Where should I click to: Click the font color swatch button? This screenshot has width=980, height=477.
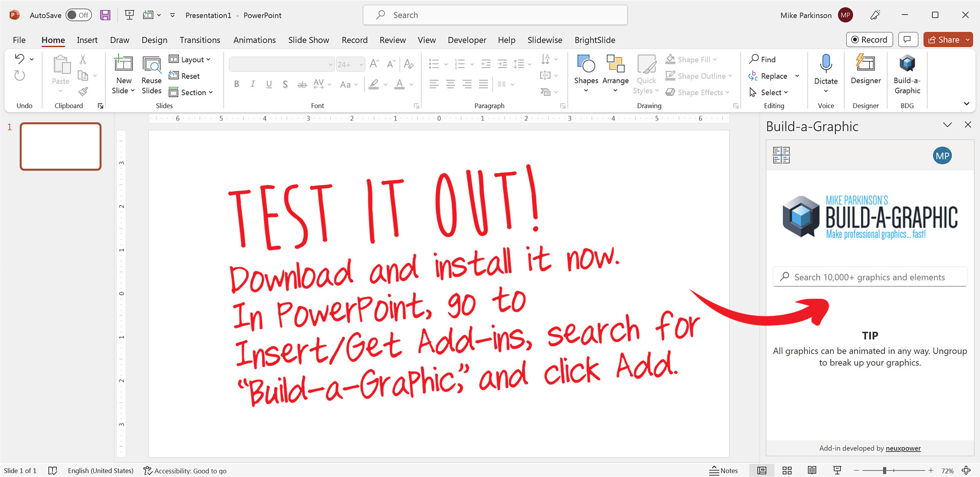point(399,84)
